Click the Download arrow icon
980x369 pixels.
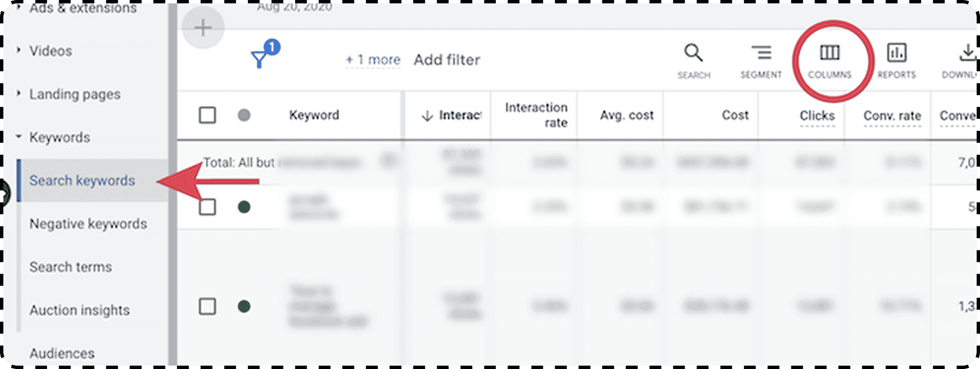pyautogui.click(x=968, y=53)
